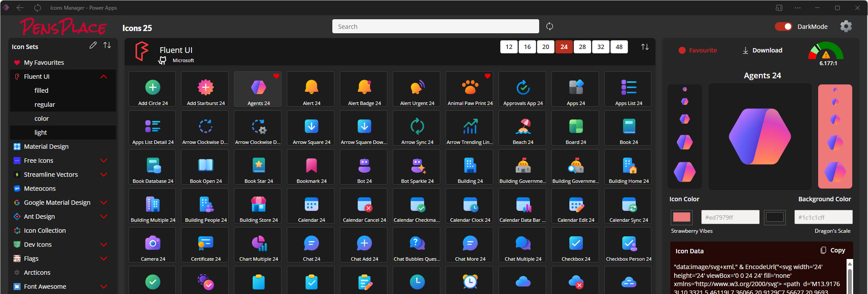Open the Icon Color swatch picker
The image size is (868, 294).
[x=681, y=217]
